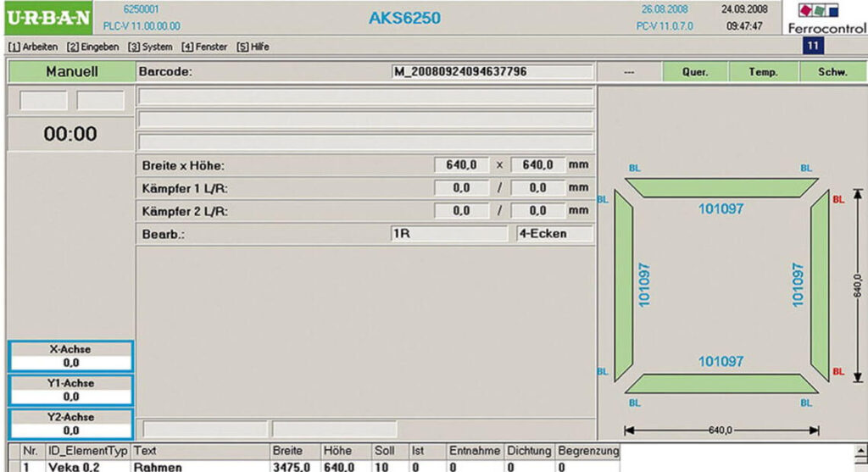The width and height of the screenshot is (868, 472).
Task: Click the right frame profile labeled 101097
Action: [x=820, y=286]
